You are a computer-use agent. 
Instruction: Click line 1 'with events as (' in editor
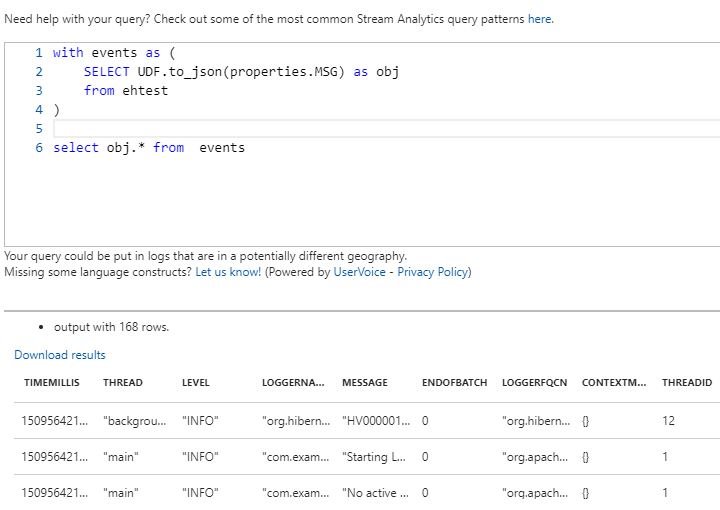click(x=114, y=53)
